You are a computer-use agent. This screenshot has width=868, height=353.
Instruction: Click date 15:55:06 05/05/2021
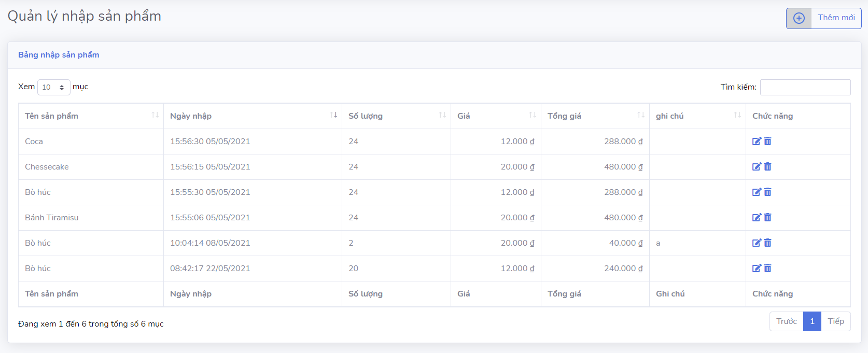(x=210, y=218)
